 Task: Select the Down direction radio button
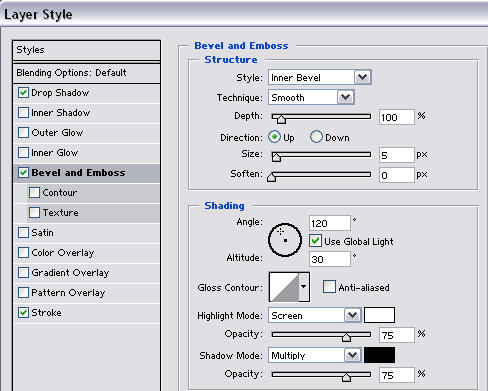tap(316, 137)
